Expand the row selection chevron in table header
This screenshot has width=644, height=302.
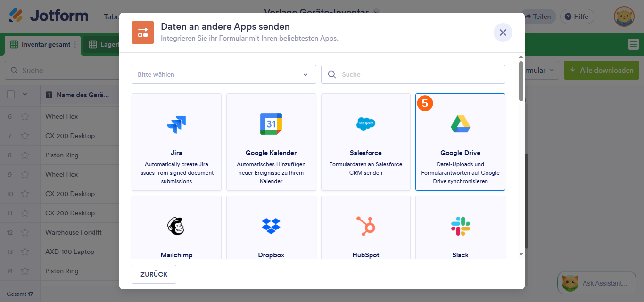click(x=26, y=94)
